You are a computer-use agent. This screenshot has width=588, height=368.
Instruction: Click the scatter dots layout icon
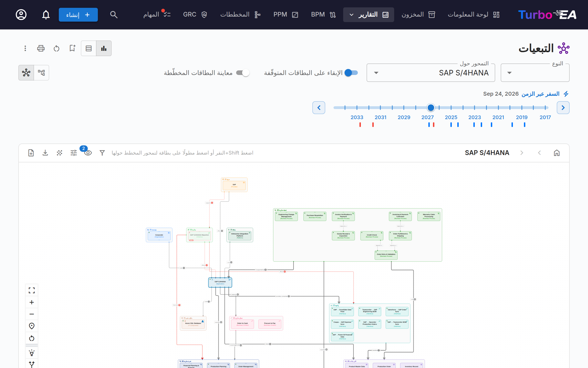point(59,153)
